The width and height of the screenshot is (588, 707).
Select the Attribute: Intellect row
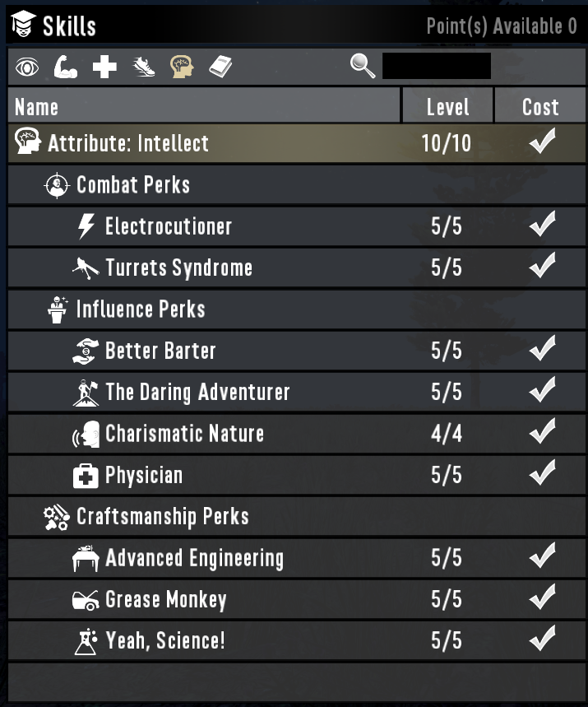coord(297,143)
